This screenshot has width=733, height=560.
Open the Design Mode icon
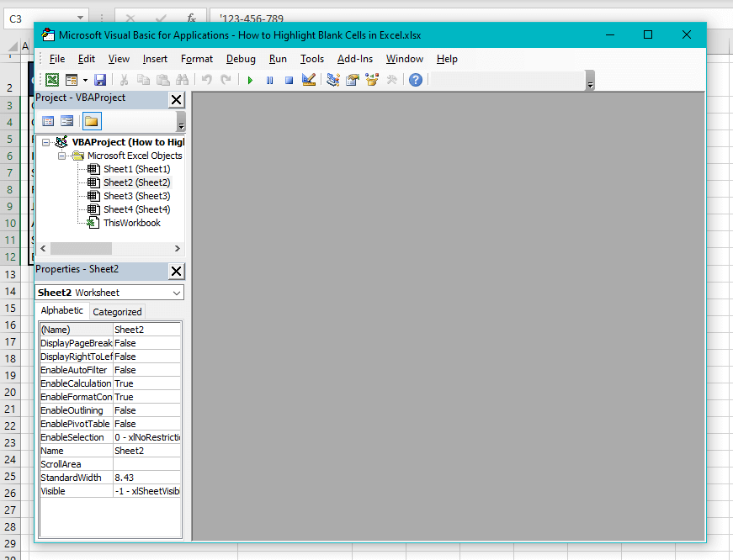click(309, 80)
